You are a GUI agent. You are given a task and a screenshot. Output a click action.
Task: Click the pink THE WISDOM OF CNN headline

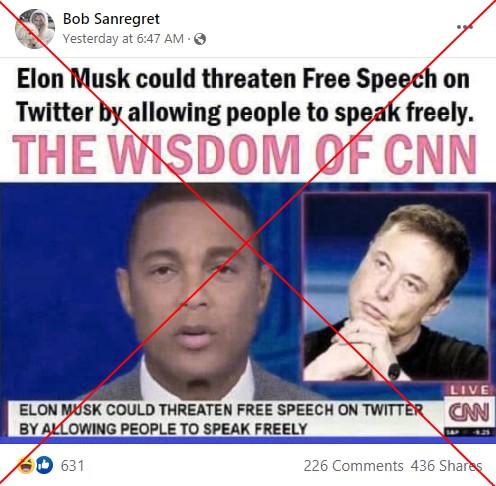click(x=244, y=154)
